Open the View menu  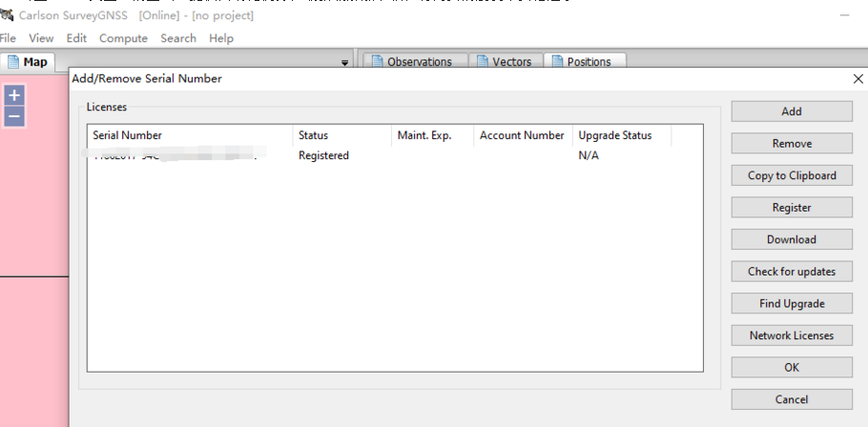pyautogui.click(x=41, y=38)
